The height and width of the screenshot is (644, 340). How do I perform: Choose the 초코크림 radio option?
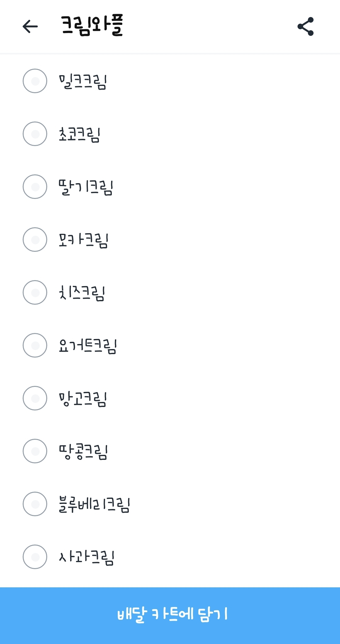[35, 134]
